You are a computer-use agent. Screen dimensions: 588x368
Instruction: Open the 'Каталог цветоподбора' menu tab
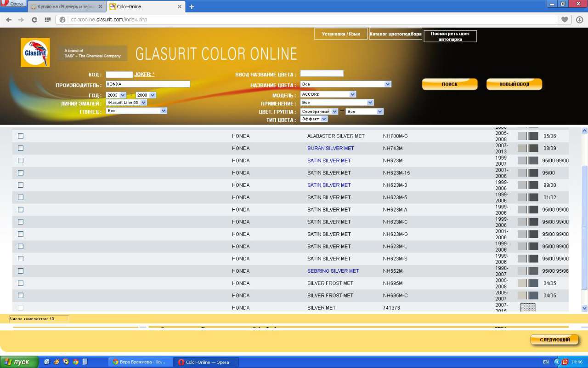coord(396,34)
